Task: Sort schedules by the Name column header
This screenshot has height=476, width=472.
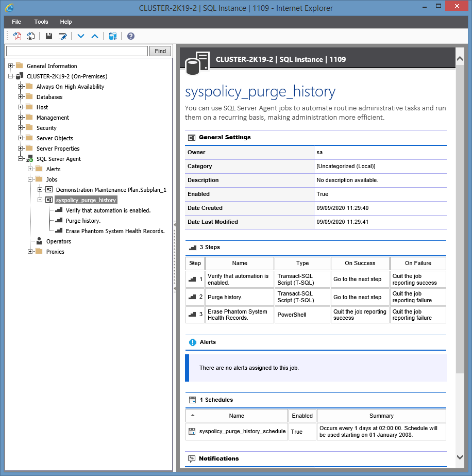Action: 237,416
